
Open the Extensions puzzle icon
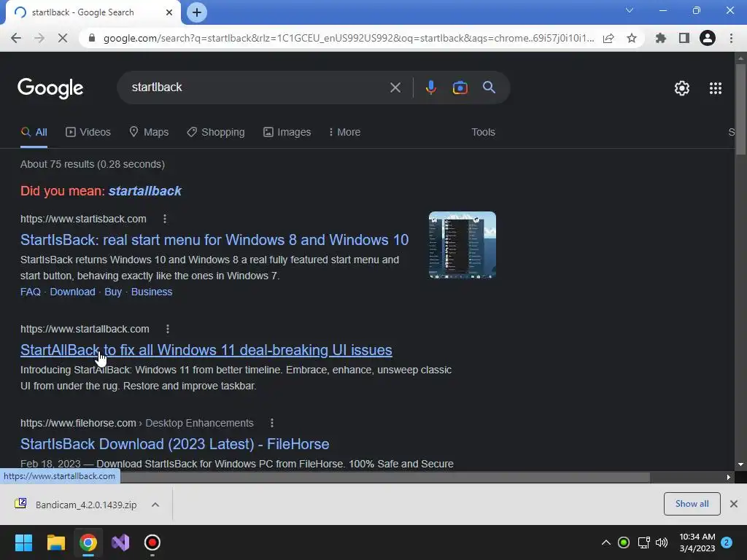(x=661, y=38)
